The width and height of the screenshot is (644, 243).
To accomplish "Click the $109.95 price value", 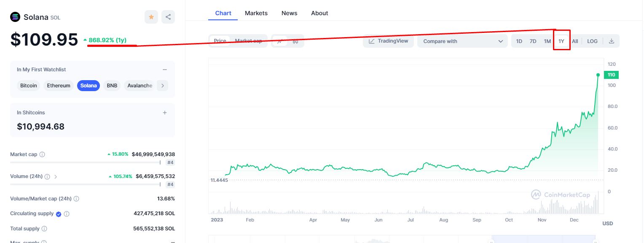I will click(44, 40).
